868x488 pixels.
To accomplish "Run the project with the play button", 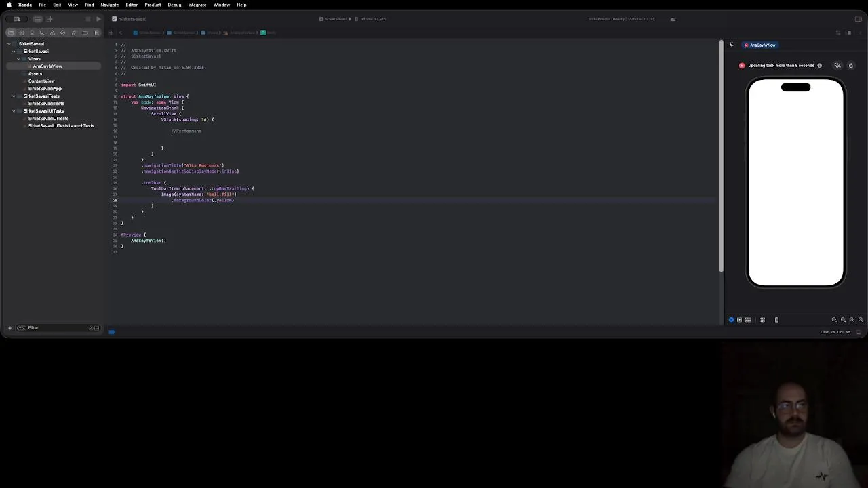I will click(x=98, y=19).
